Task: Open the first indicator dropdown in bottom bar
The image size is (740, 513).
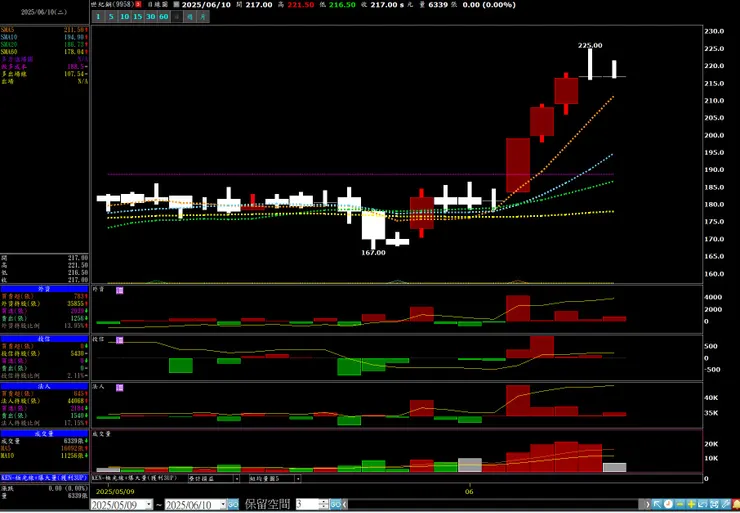Action: tap(237, 479)
